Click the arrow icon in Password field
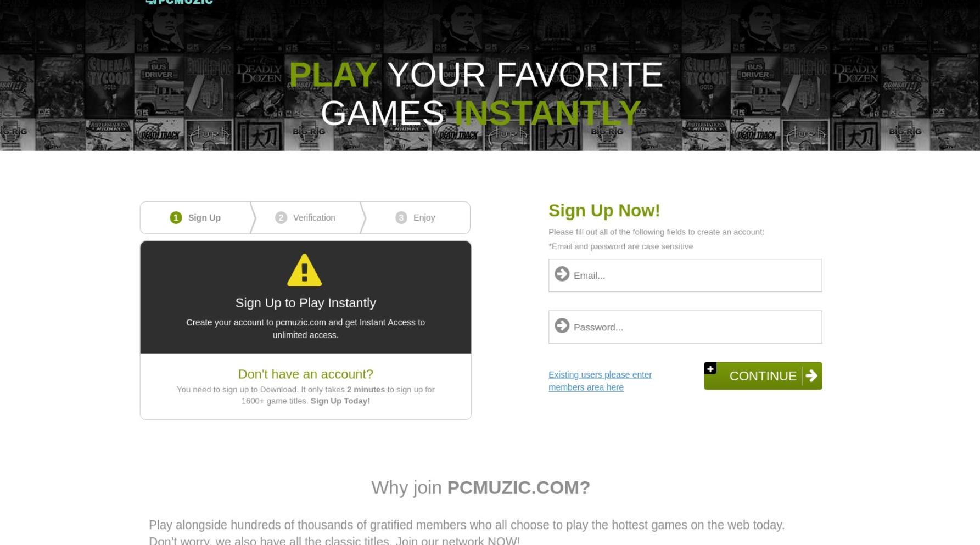The height and width of the screenshot is (545, 980). [562, 325]
